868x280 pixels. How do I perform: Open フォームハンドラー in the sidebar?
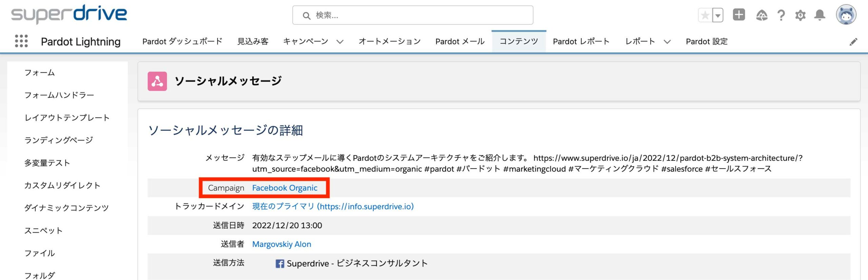(x=59, y=95)
